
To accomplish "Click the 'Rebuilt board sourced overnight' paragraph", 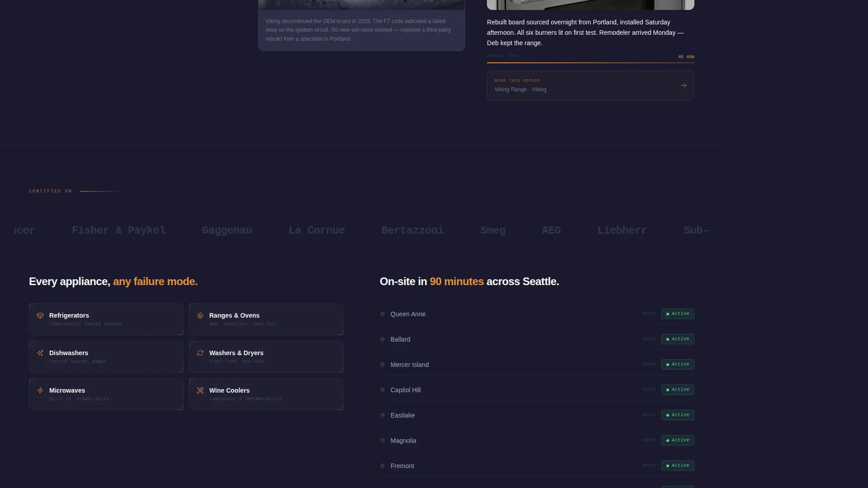I will coord(585,33).
